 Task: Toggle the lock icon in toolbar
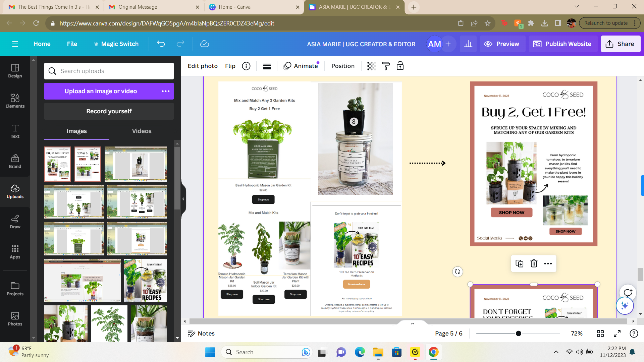click(400, 66)
